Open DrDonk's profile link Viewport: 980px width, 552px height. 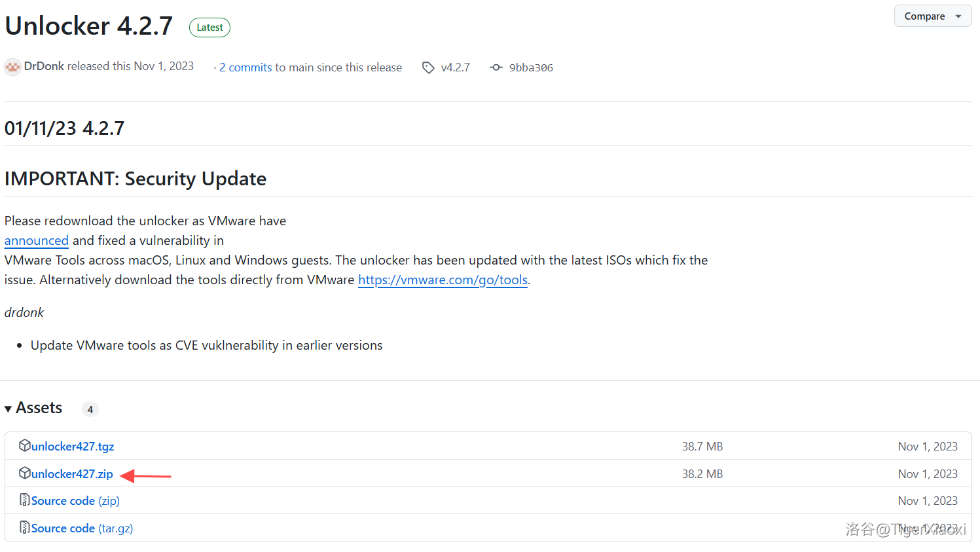pyautogui.click(x=44, y=66)
